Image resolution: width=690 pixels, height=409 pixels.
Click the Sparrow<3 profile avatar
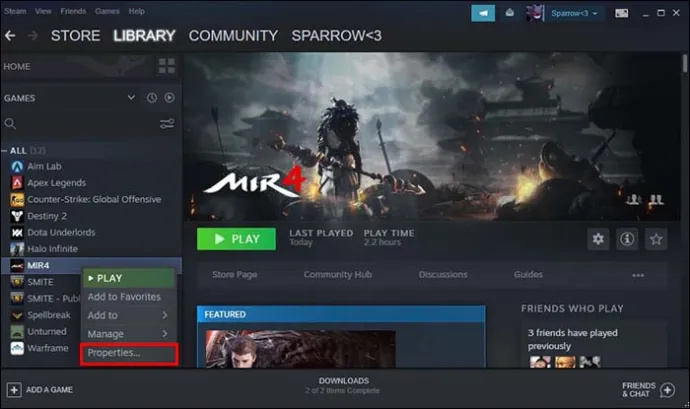click(x=535, y=13)
